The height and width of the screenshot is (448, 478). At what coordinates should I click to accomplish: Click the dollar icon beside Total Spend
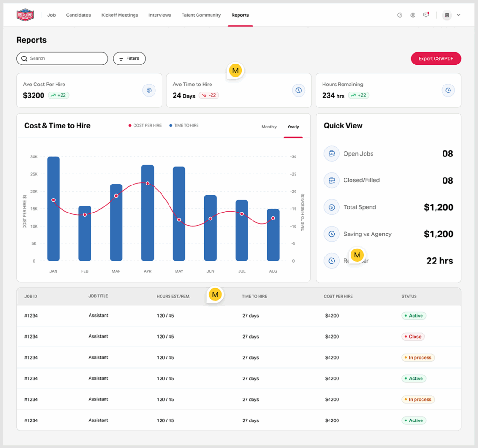(x=331, y=207)
